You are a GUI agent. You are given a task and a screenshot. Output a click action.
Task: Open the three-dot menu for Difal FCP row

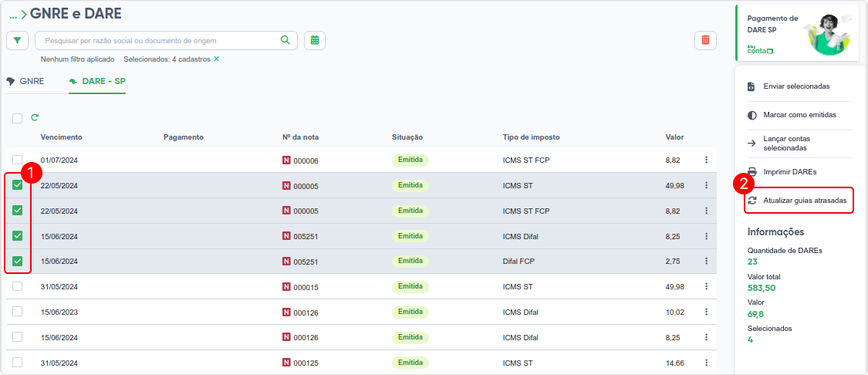(x=706, y=262)
